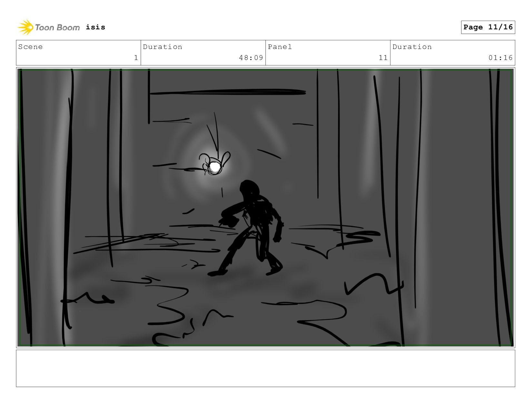Click the 'Duration' label beside Panel
532x411 pixels.
pos(412,47)
